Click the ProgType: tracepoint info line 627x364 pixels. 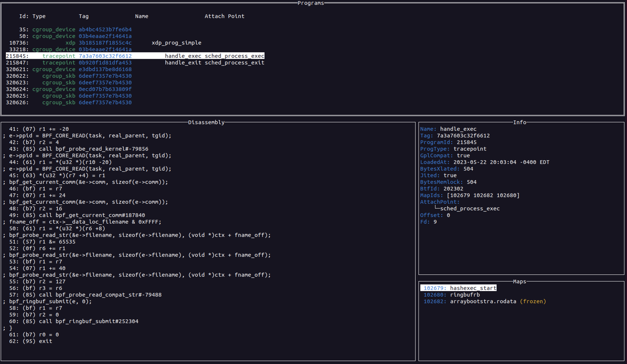pyautogui.click(x=453, y=149)
